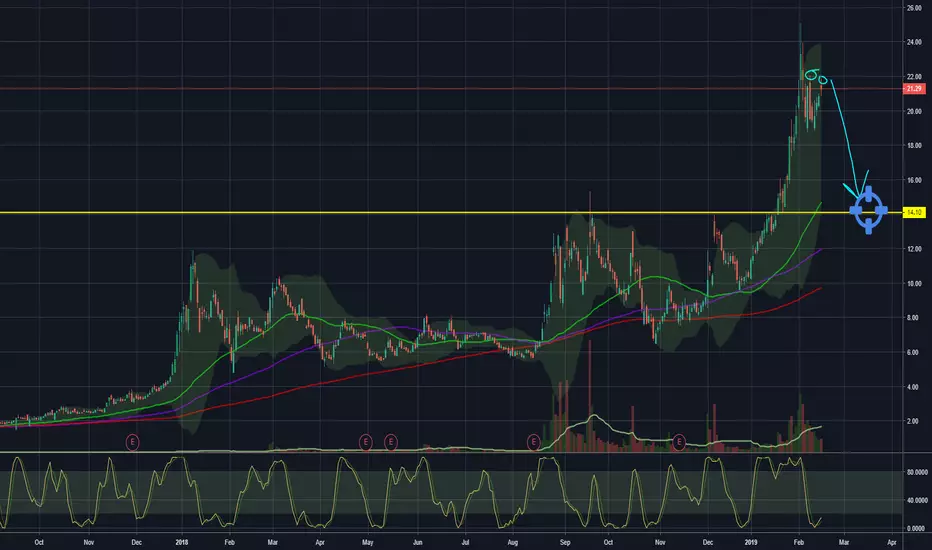Click the 2018 label on the time axis
Screen dimensions: 932x550
pyautogui.click(x=182, y=542)
